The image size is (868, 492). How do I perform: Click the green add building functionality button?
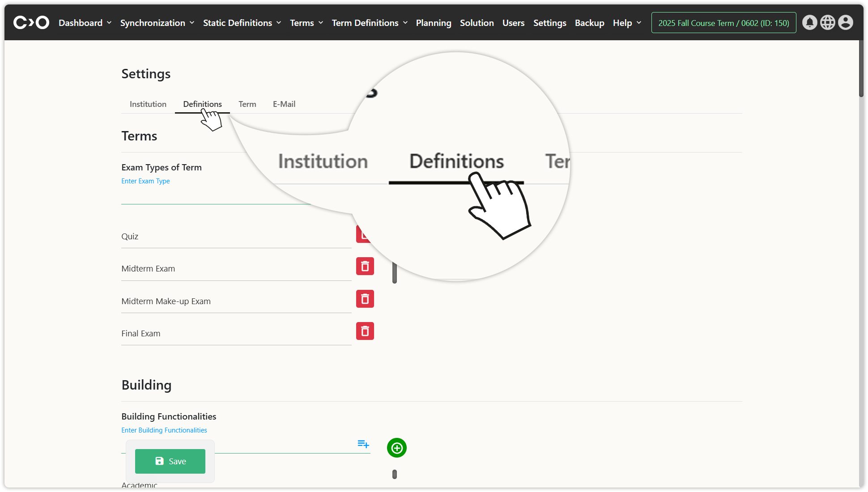[396, 448]
